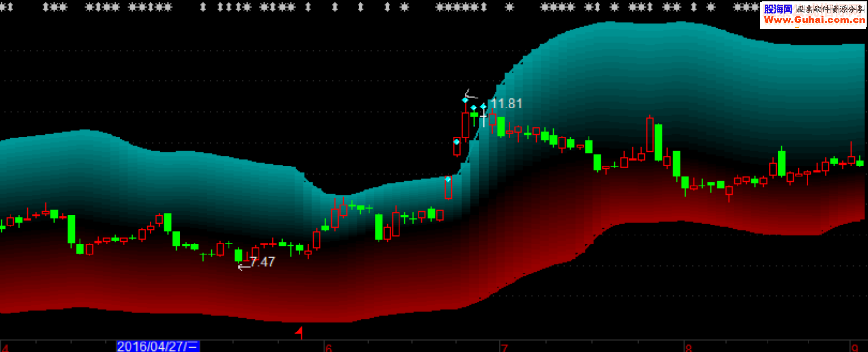Select the 11.81 high price label
The height and width of the screenshot is (352, 868).
[507, 104]
